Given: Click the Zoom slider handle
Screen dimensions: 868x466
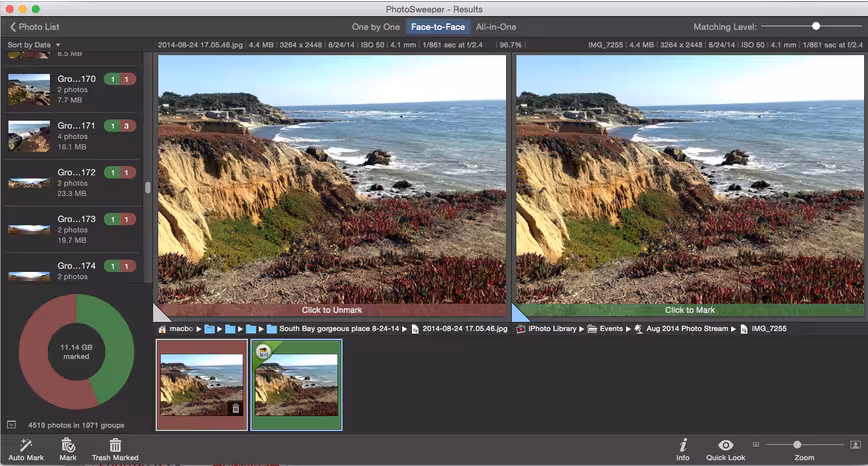Looking at the screenshot, I should 797,444.
